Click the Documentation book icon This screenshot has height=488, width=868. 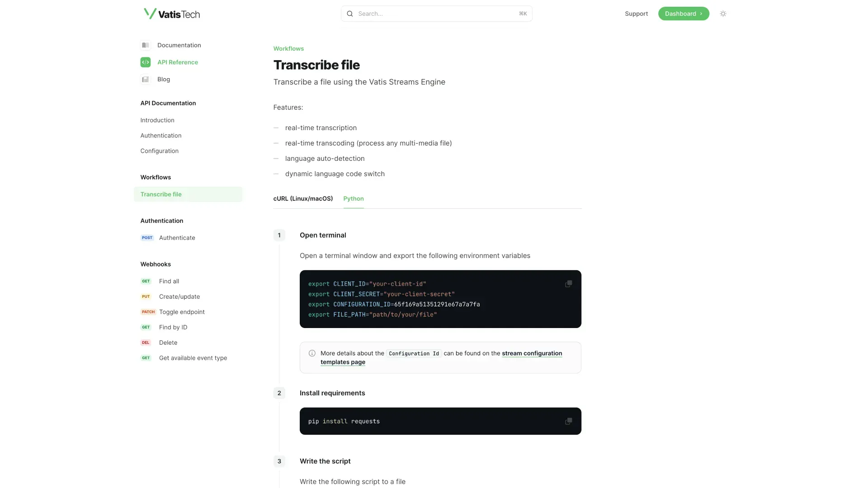(145, 45)
